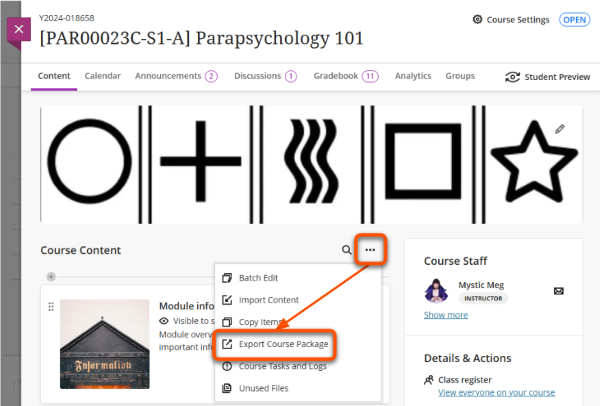Enable Student Preview mode
The image size is (600, 406).
547,76
